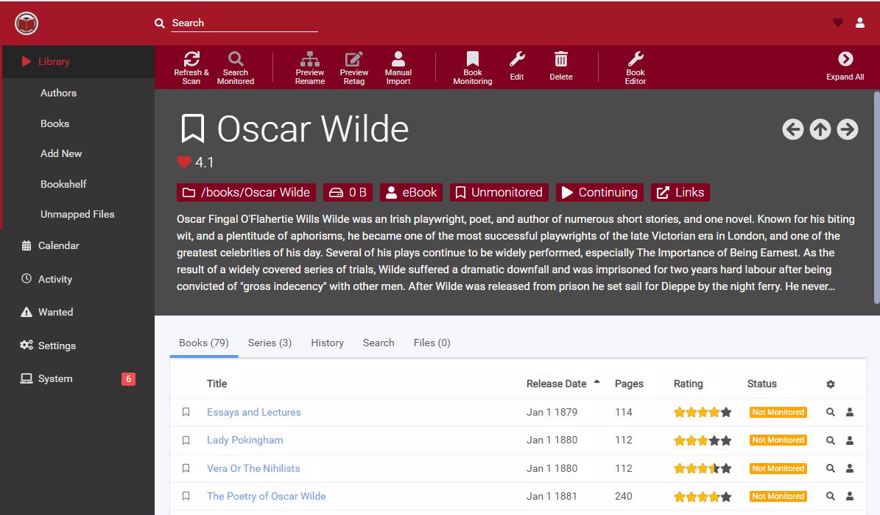Collapse the Library sidebar section

(x=79, y=62)
